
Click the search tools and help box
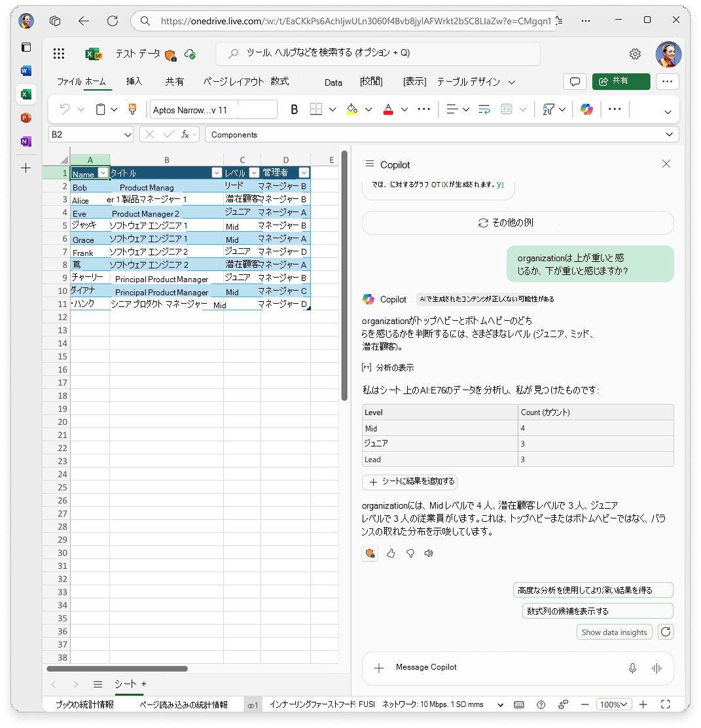[x=378, y=54]
